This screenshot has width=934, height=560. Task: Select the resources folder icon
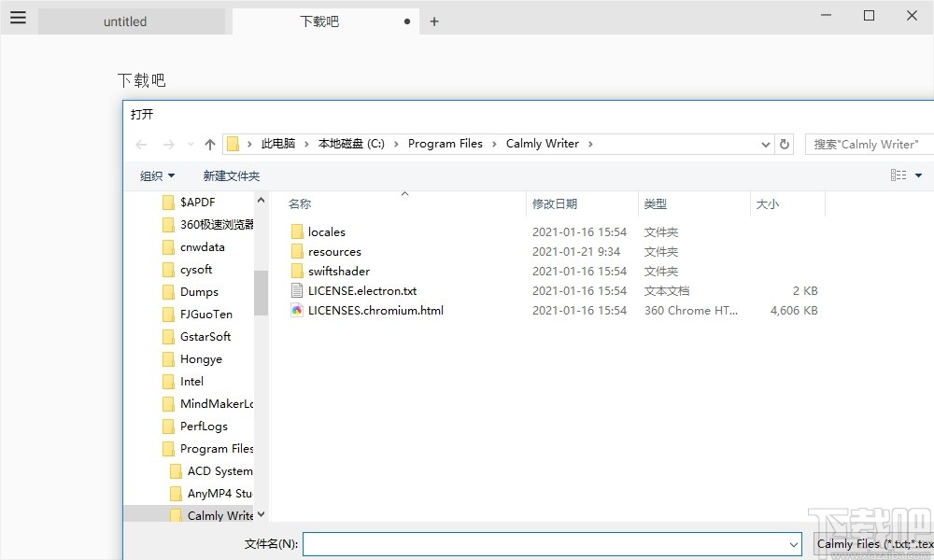pos(297,251)
